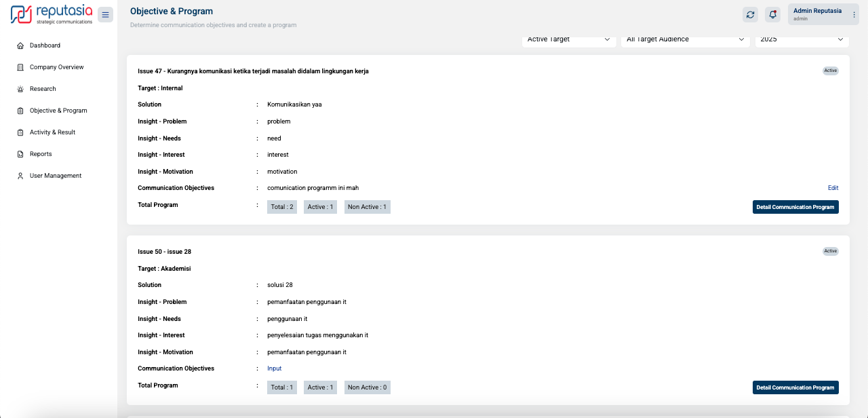Image resolution: width=868 pixels, height=418 pixels.
Task: Open Detail Communication Program for Issue 50
Action: click(795, 387)
